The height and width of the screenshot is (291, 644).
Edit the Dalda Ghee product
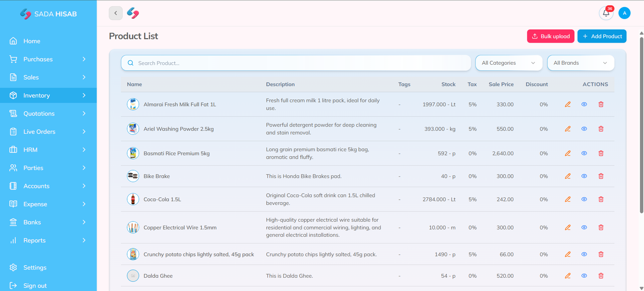(x=568, y=276)
